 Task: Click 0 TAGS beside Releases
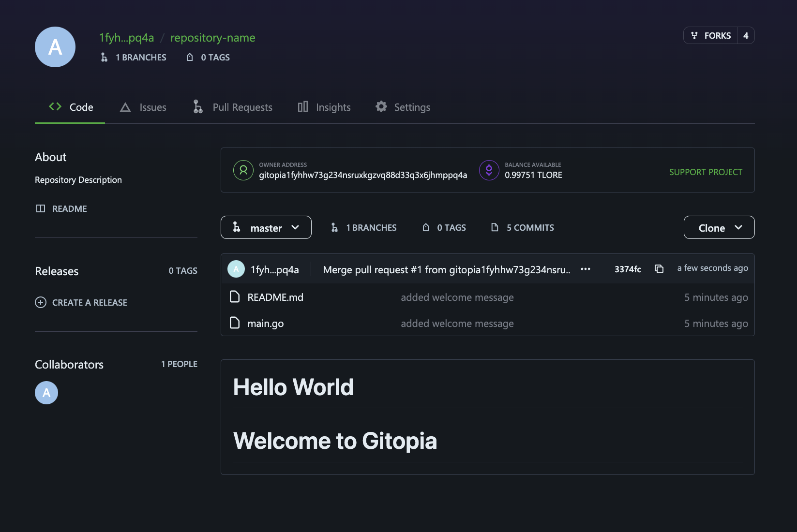point(183,271)
